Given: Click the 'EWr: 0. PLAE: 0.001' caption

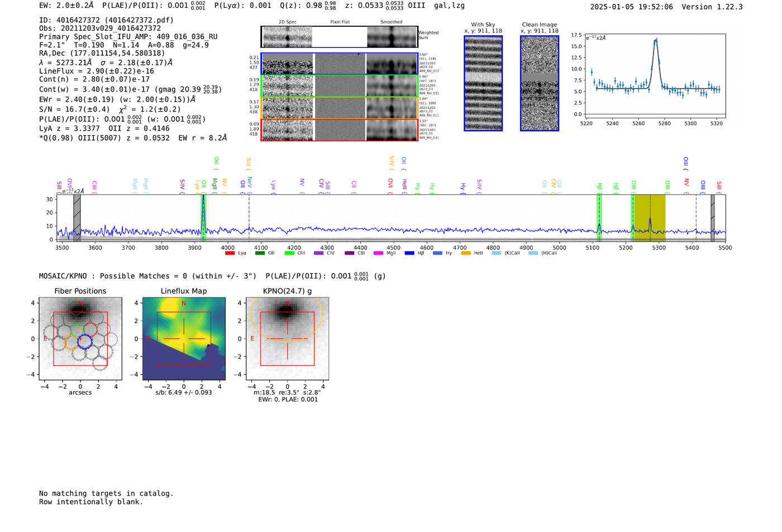Looking at the screenshot, I should pyautogui.click(x=288, y=400).
